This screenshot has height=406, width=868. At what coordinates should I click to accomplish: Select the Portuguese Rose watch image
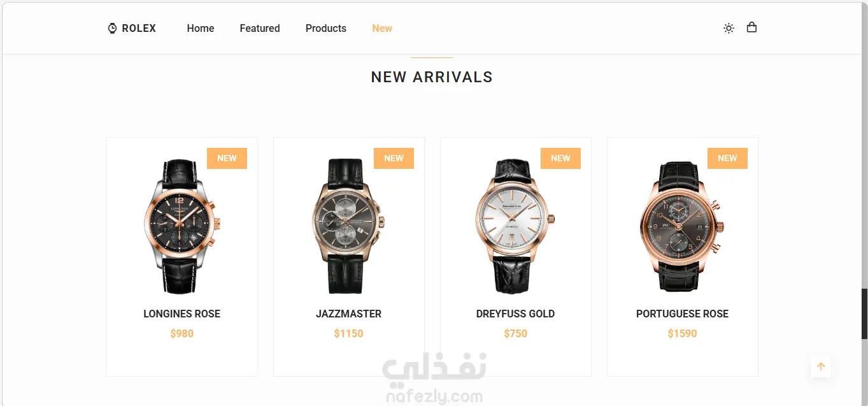(x=683, y=226)
